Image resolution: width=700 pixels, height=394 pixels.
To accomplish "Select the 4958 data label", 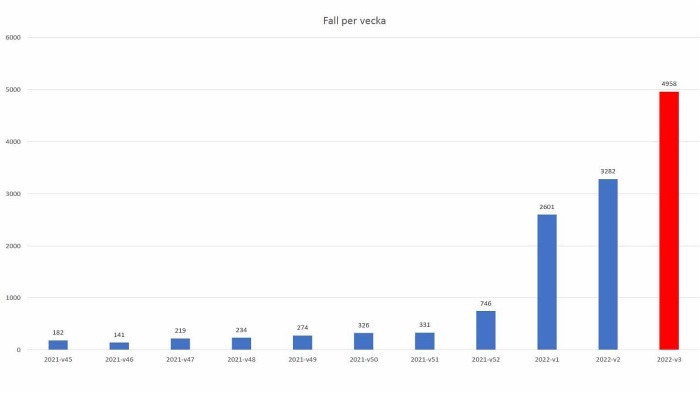I will 669,84.
